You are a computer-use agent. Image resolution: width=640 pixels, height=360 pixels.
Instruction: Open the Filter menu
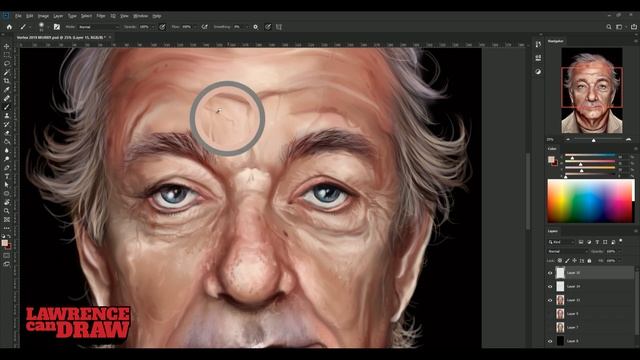click(x=101, y=16)
